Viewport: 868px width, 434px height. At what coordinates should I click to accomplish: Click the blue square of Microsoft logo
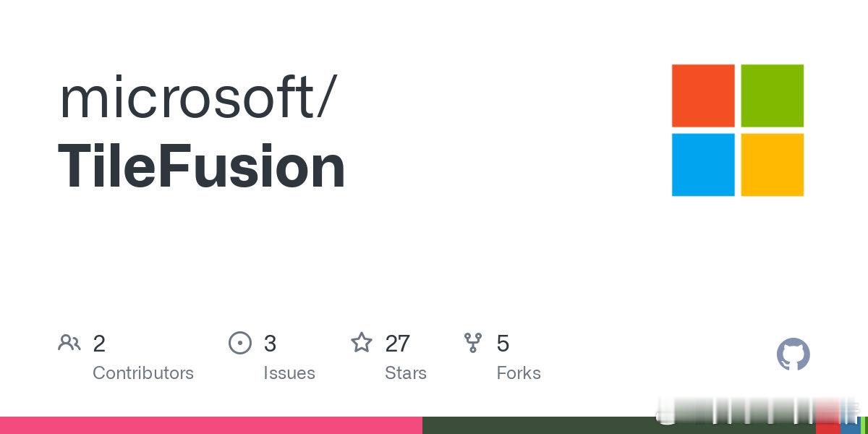[703, 165]
